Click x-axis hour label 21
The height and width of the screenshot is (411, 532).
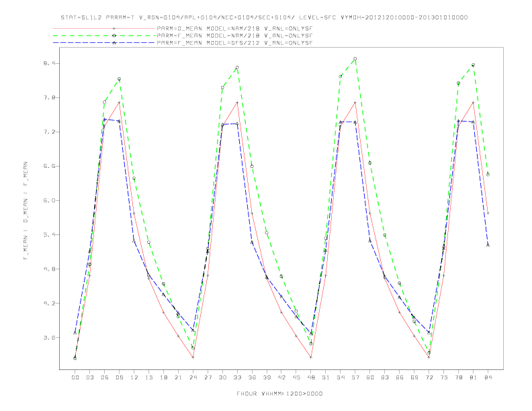pyautogui.click(x=179, y=377)
